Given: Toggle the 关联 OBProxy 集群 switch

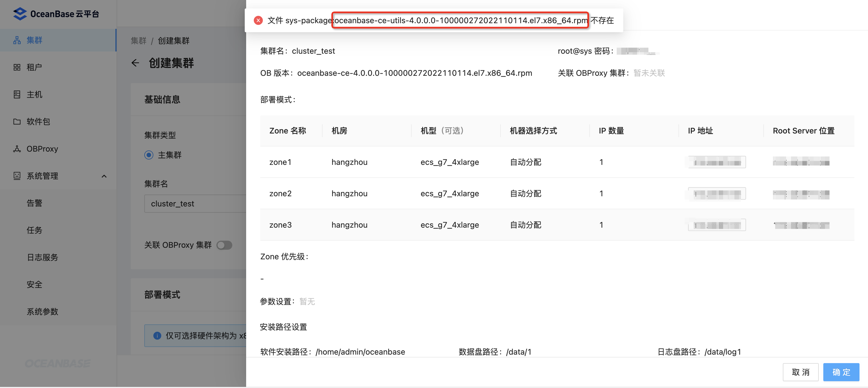Looking at the screenshot, I should click(x=224, y=245).
